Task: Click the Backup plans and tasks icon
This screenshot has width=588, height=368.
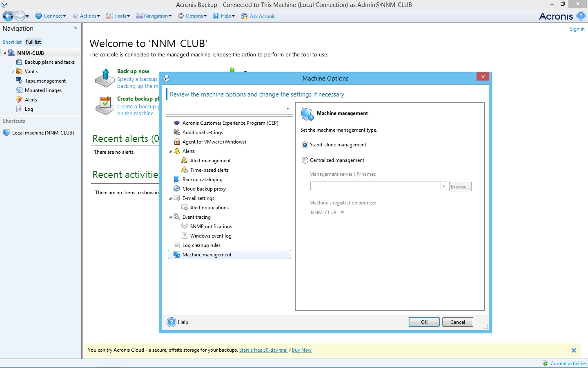Action: [x=19, y=62]
